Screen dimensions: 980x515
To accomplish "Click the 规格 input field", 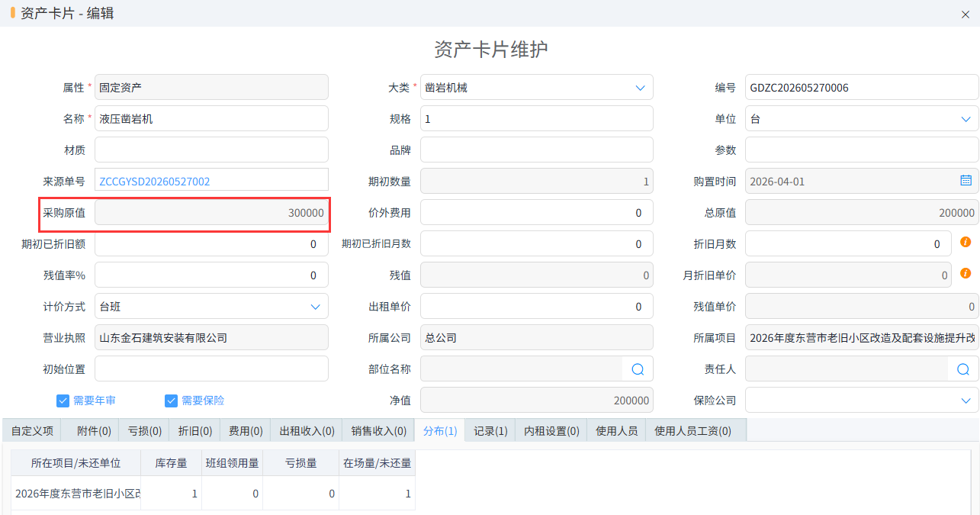I will (537, 119).
